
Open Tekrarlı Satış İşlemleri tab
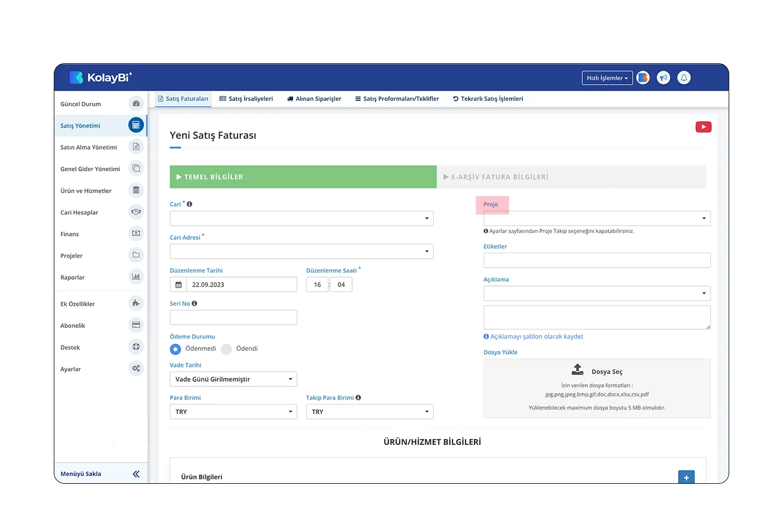pos(488,99)
